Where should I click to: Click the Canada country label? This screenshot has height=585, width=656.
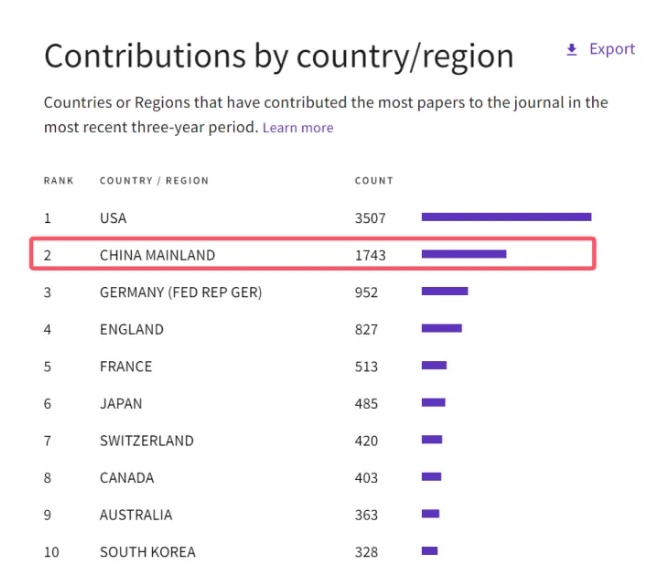click(x=127, y=478)
